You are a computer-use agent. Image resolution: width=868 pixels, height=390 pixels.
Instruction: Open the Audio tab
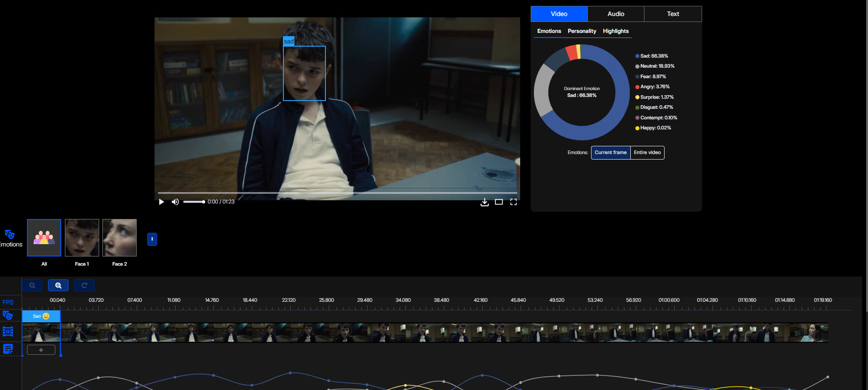coord(616,14)
